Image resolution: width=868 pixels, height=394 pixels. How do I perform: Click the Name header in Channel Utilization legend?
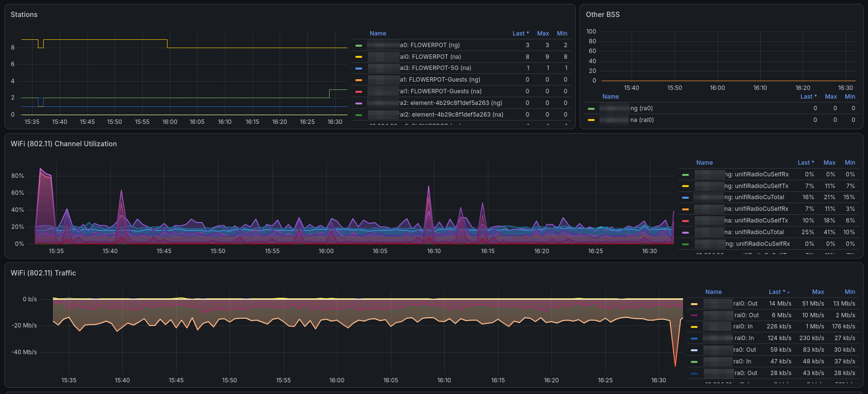click(x=704, y=163)
